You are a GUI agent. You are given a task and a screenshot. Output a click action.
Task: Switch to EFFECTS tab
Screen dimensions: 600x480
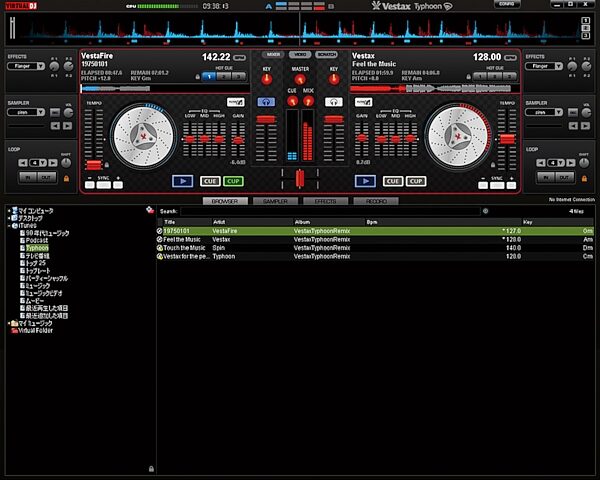coord(326,201)
